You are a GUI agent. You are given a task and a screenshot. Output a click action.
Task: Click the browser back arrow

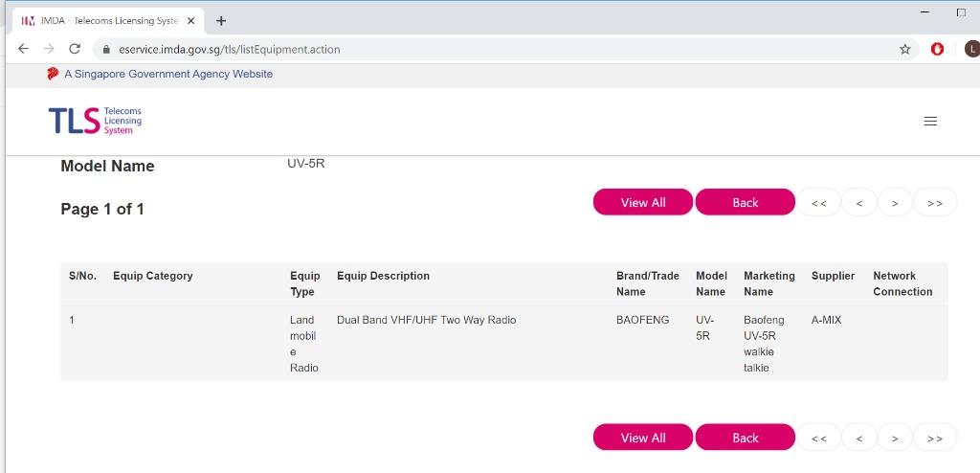23,49
